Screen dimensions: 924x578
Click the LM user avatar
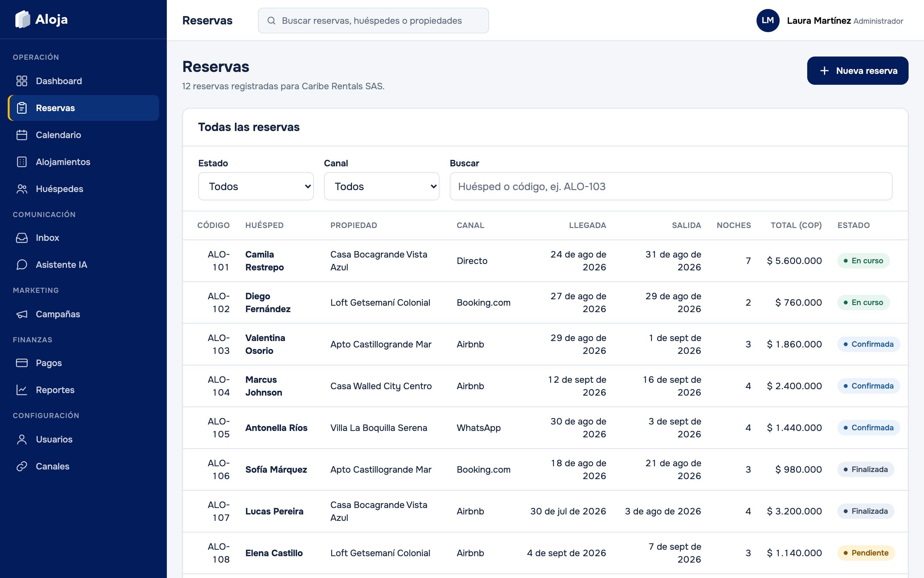click(768, 21)
